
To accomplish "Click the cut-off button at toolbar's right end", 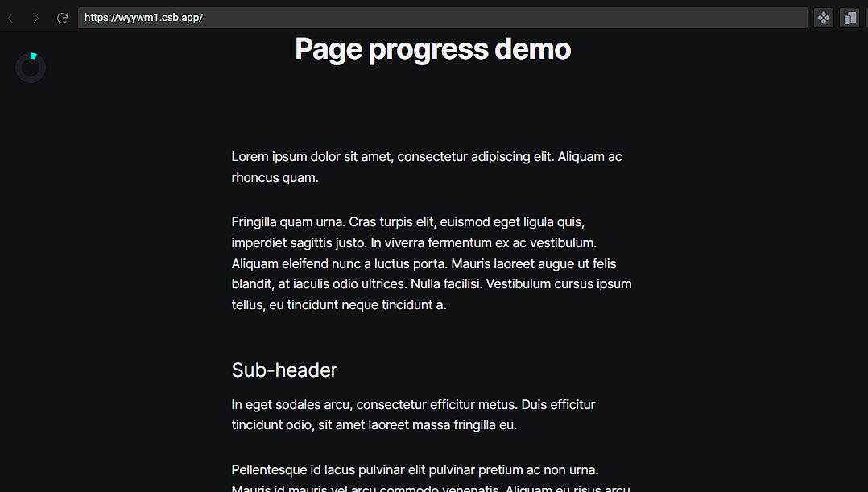I will tap(866, 18).
